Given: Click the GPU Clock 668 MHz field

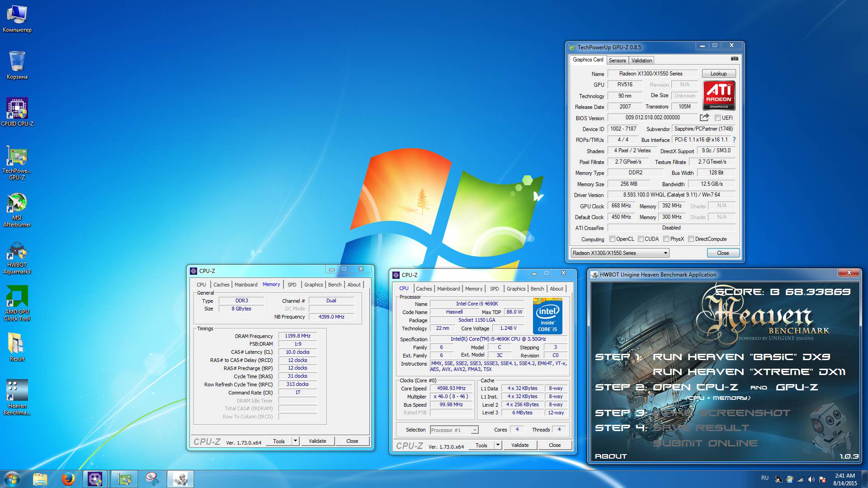Looking at the screenshot, I should point(621,206).
